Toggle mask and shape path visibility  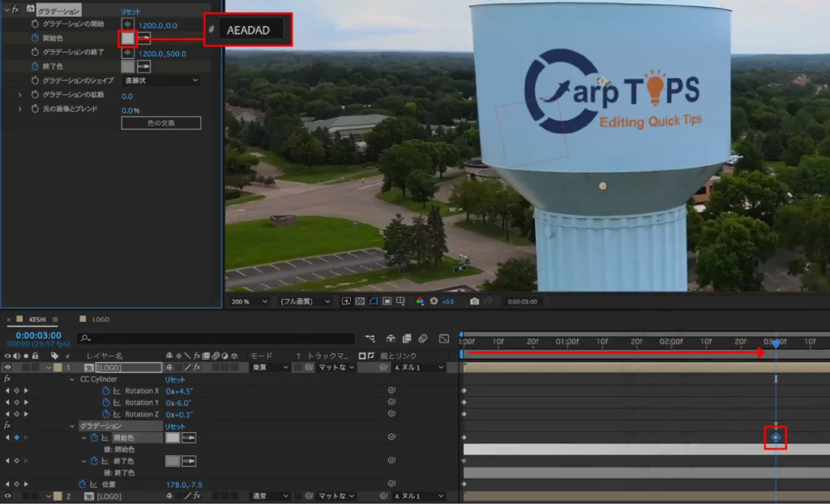(x=374, y=301)
